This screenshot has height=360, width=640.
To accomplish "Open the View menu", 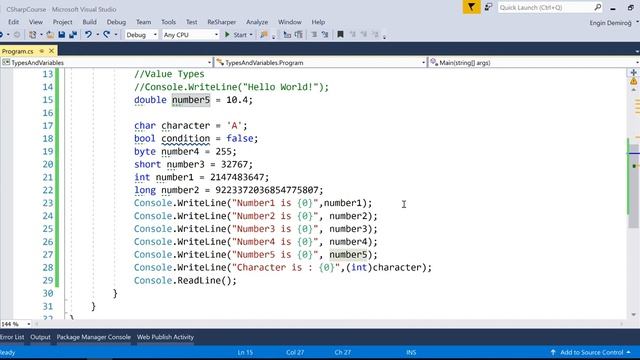I will click(x=36, y=22).
